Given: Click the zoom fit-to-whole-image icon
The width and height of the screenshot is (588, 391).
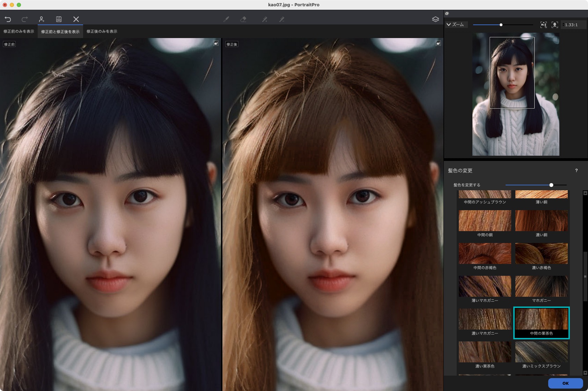Looking at the screenshot, I should [543, 25].
